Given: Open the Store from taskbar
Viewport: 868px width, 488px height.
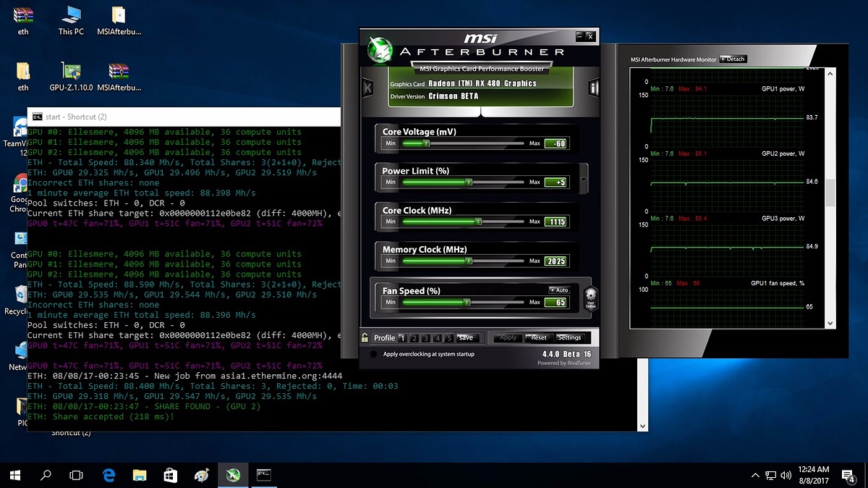Looking at the screenshot, I should click(x=171, y=475).
